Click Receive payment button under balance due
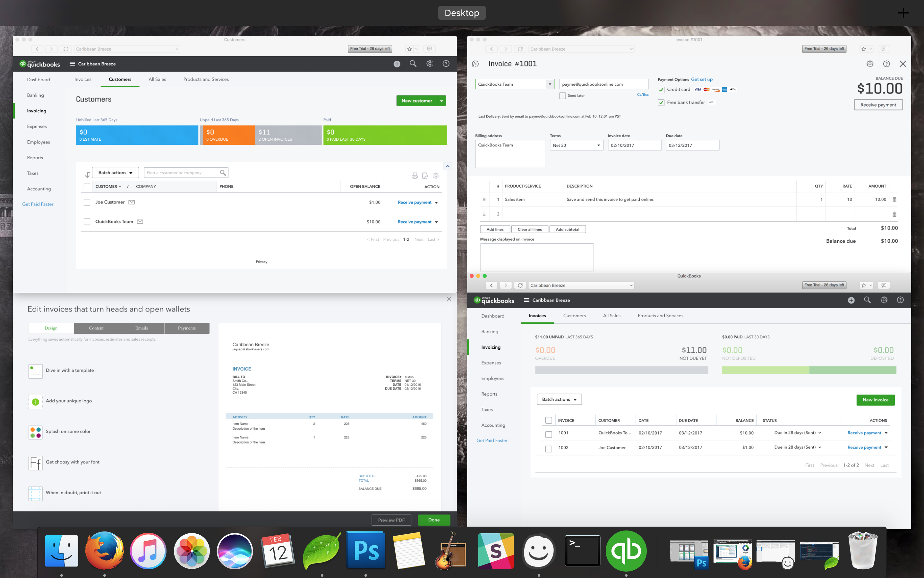924x578 pixels. (878, 105)
